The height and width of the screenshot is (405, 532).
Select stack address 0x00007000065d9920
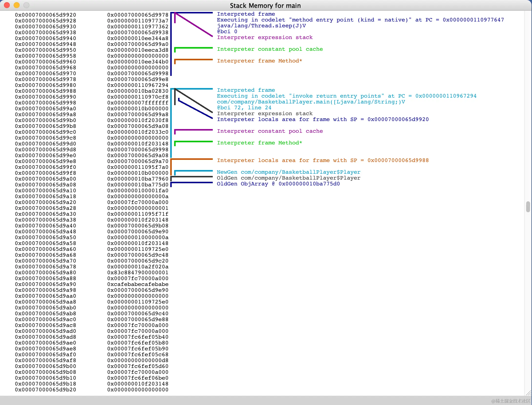click(45, 15)
